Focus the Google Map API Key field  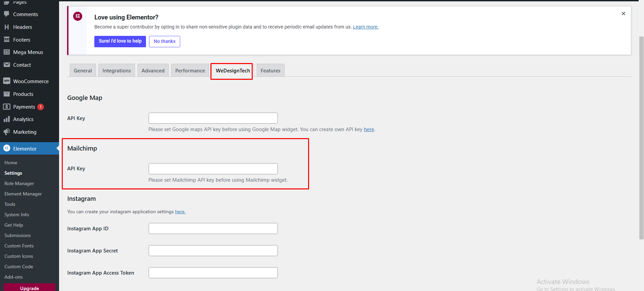click(x=213, y=118)
